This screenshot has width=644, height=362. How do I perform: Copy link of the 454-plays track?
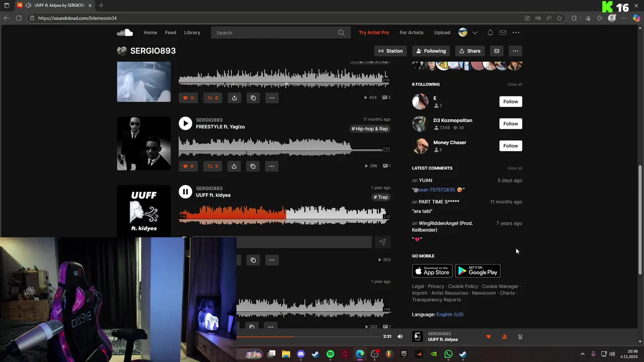pos(253,98)
